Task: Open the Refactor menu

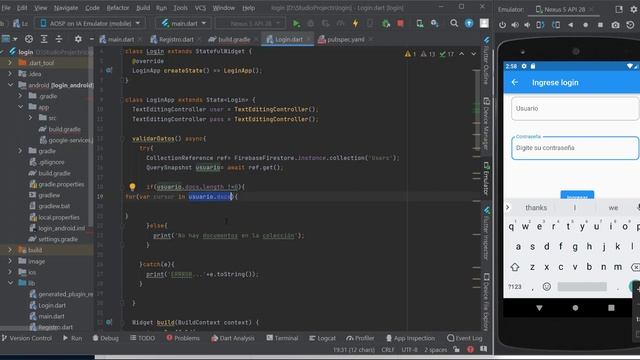Action: pyautogui.click(x=118, y=8)
